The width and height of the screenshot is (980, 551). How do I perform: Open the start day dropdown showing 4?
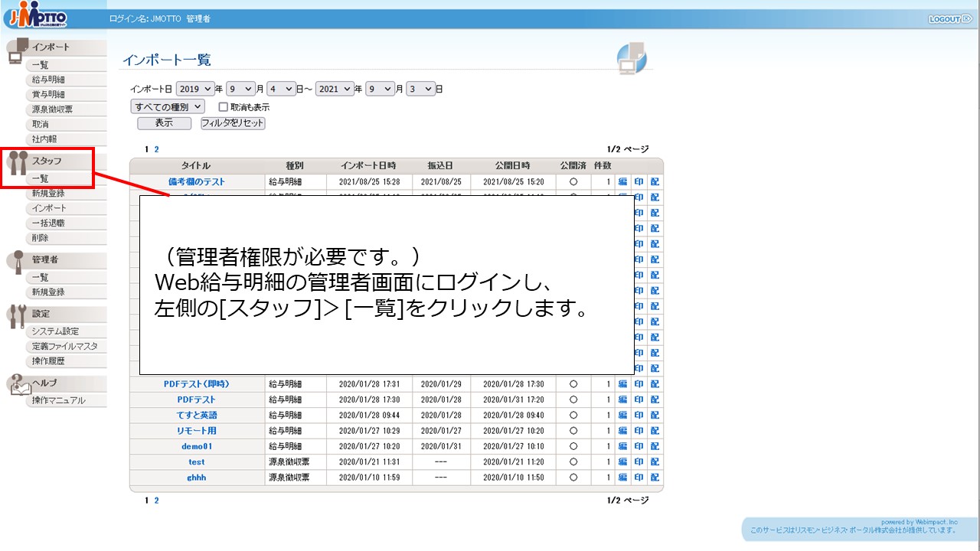tap(280, 89)
